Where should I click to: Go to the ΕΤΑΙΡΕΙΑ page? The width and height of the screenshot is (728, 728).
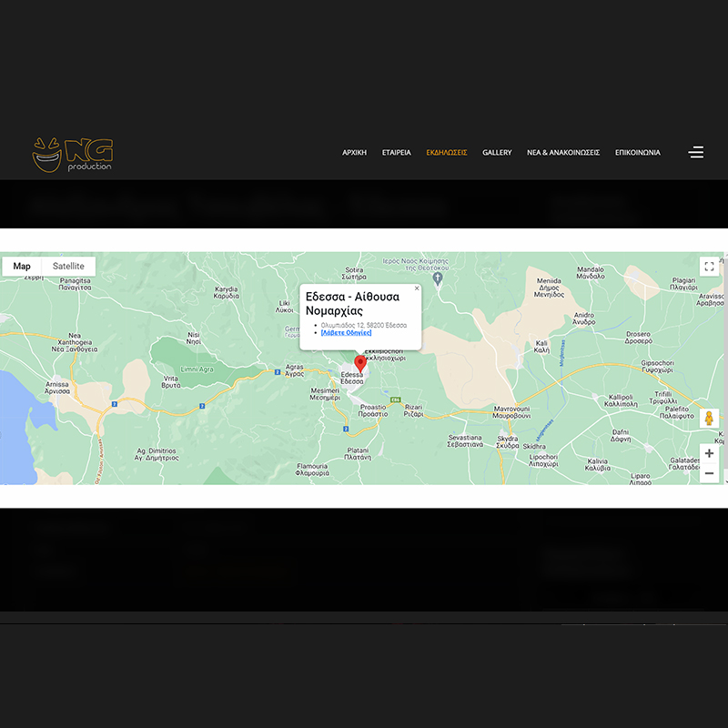coord(396,153)
